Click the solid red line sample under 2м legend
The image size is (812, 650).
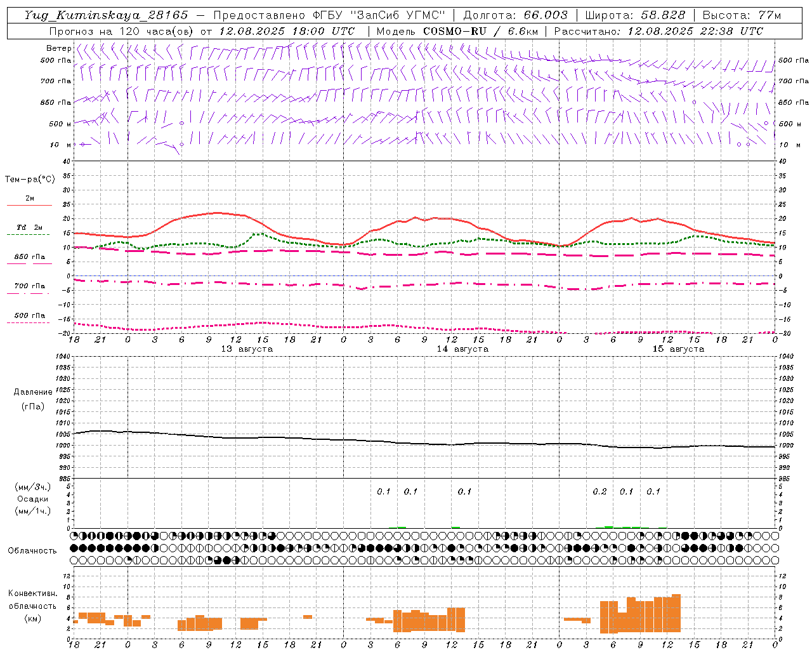coord(29,206)
